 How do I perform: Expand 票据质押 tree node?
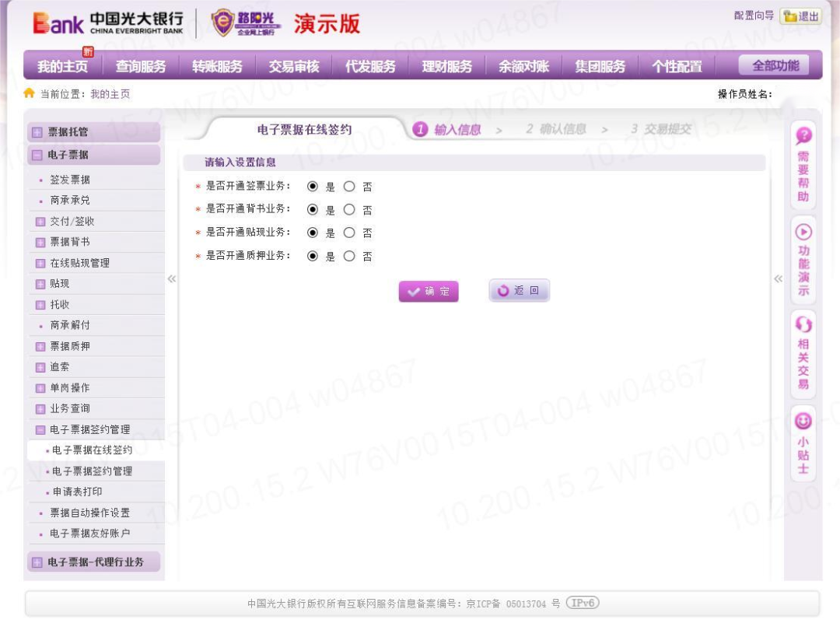tap(40, 347)
